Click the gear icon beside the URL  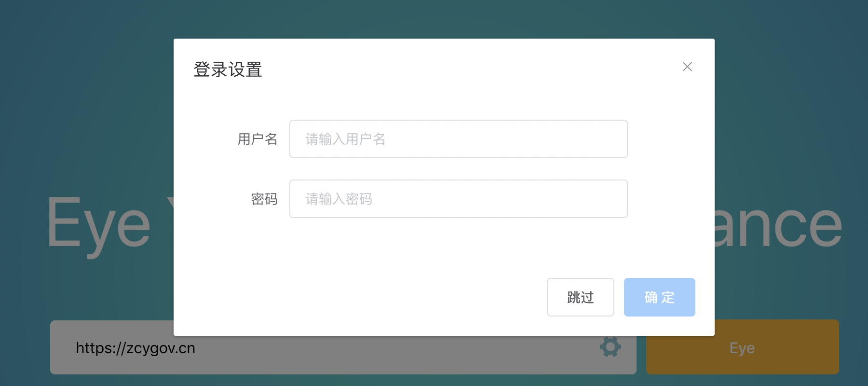point(610,347)
